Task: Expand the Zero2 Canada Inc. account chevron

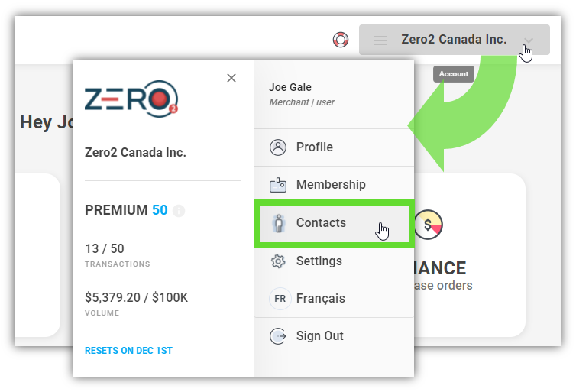Action: [x=528, y=40]
